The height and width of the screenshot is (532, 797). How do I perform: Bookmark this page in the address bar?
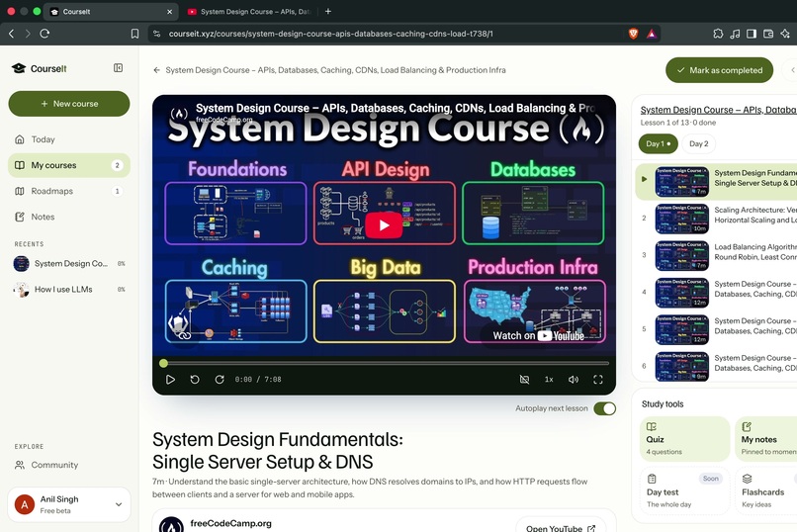[x=134, y=34]
